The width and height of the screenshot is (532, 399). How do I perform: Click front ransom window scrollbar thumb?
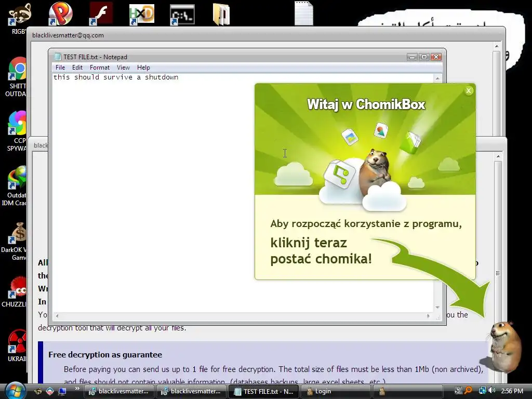[498, 273]
